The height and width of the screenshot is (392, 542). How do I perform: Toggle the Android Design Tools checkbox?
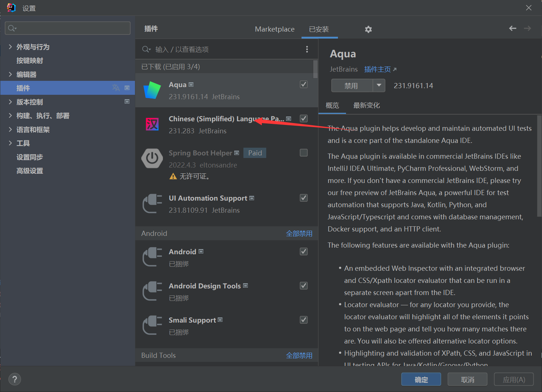click(304, 285)
